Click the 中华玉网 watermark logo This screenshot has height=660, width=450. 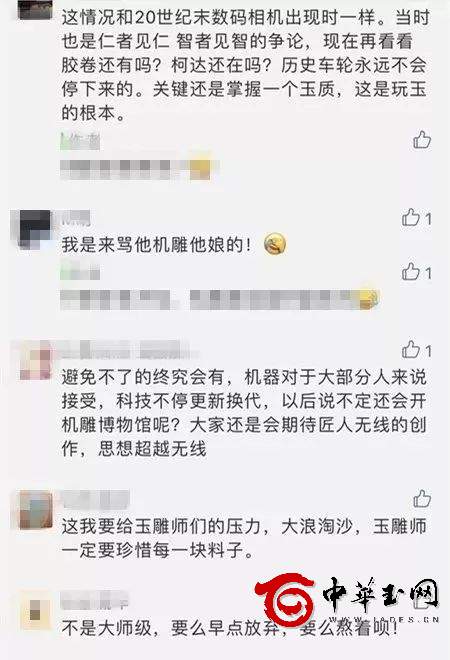tap(348, 600)
